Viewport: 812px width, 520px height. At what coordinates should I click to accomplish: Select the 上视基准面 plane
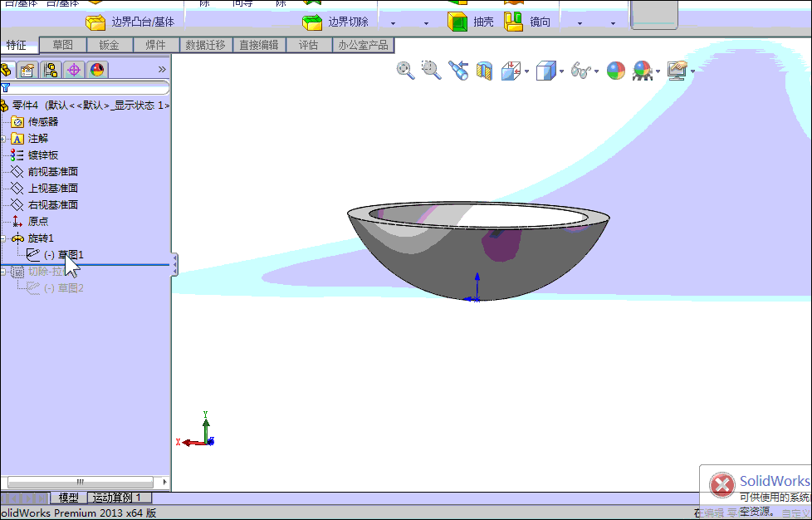[x=45, y=188]
